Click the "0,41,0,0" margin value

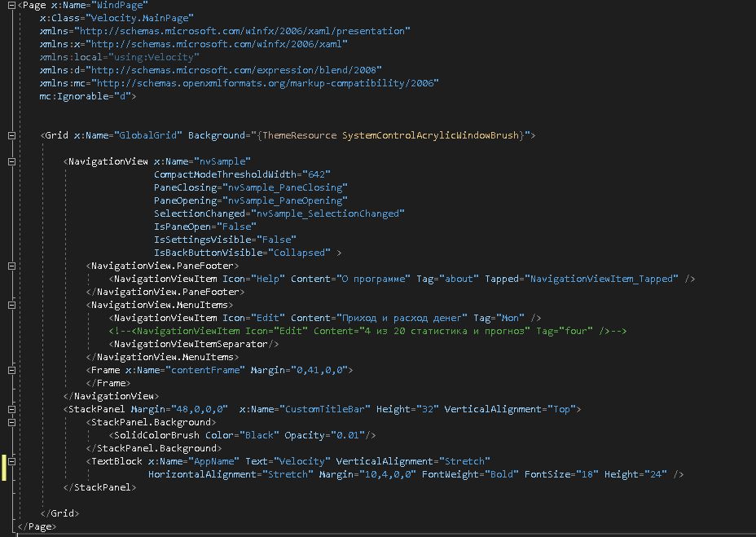tap(319, 370)
